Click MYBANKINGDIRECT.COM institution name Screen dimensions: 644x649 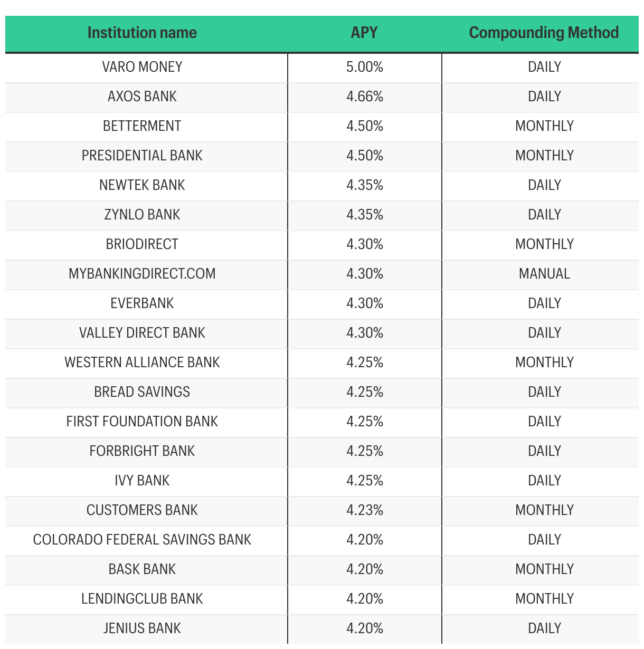click(x=142, y=274)
